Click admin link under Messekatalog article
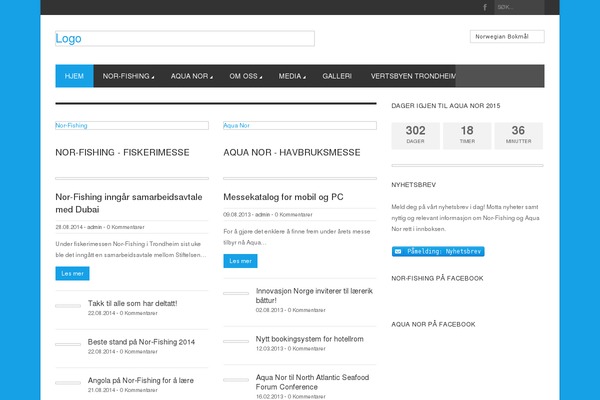 pos(262,215)
